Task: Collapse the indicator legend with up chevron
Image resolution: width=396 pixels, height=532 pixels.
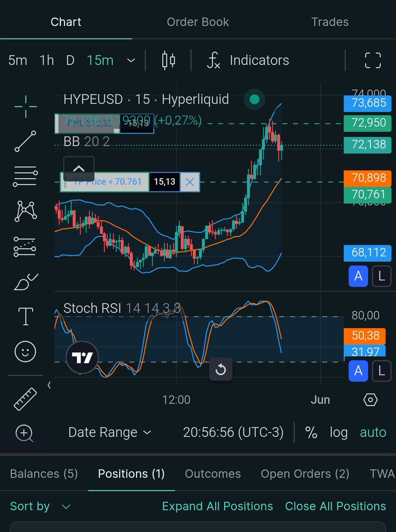Action: pos(78,168)
